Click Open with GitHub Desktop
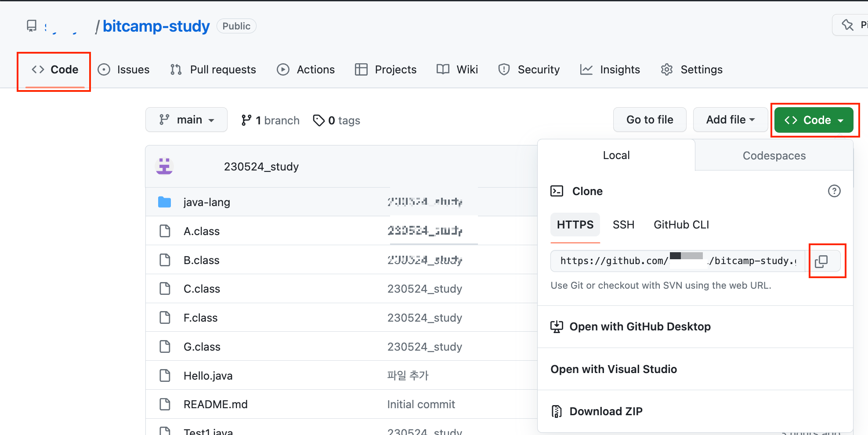The height and width of the screenshot is (435, 868). pos(640,326)
